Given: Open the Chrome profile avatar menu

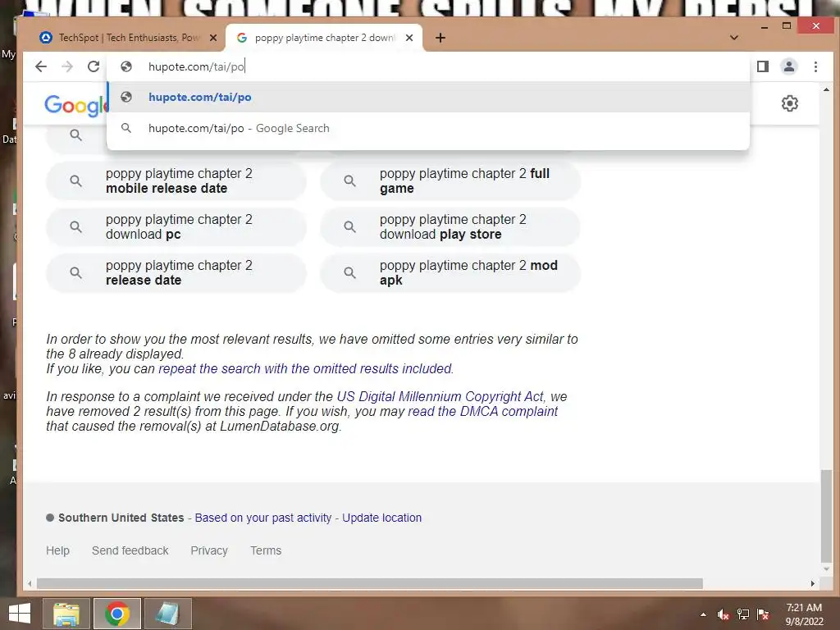Looking at the screenshot, I should coord(789,66).
